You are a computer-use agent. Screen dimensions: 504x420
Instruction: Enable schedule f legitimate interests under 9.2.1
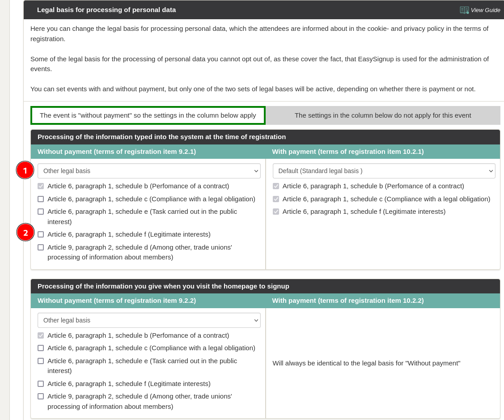tap(41, 234)
